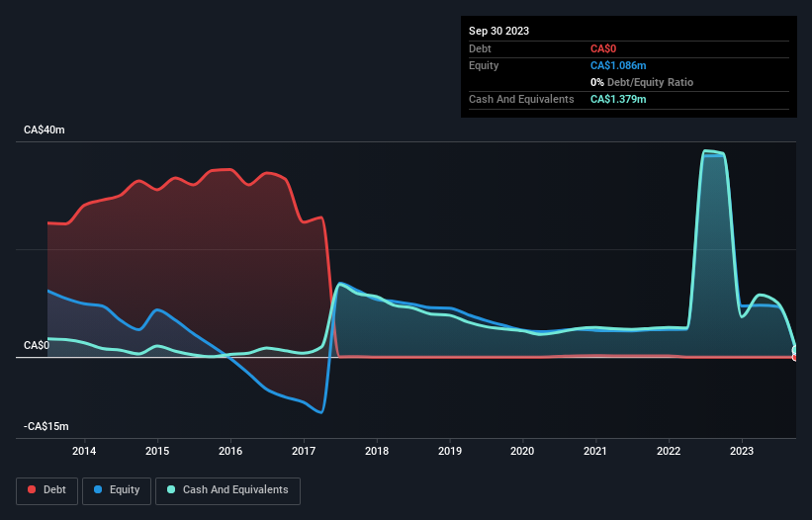Click the 2021 x-axis label

click(x=595, y=451)
